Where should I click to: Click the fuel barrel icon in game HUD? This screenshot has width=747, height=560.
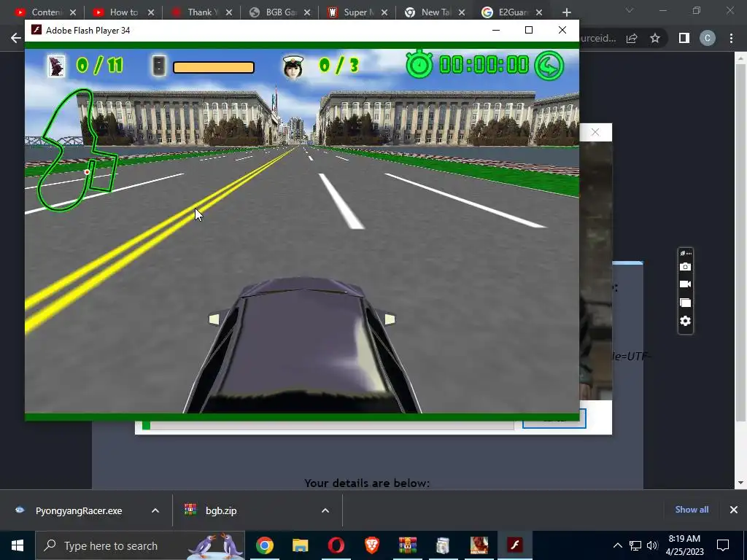coord(159,66)
